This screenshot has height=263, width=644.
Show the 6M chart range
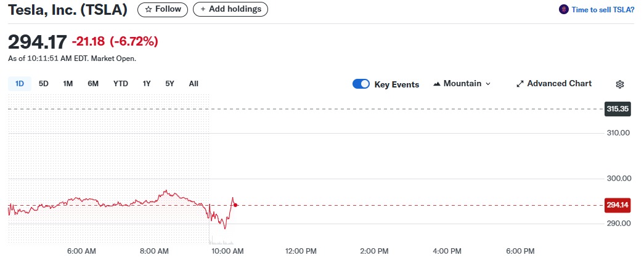[x=93, y=84]
